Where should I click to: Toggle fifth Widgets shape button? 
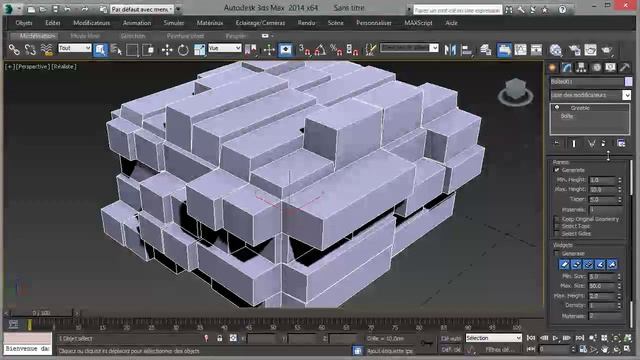point(612,264)
